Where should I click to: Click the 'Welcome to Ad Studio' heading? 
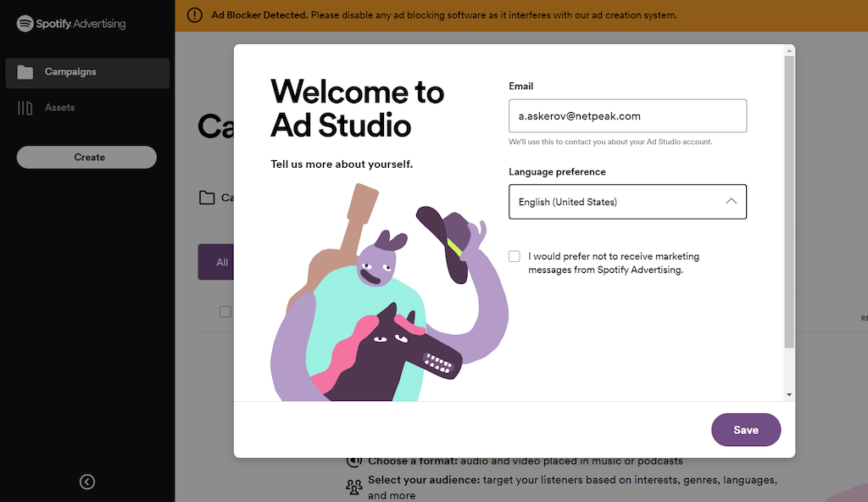[x=357, y=108]
